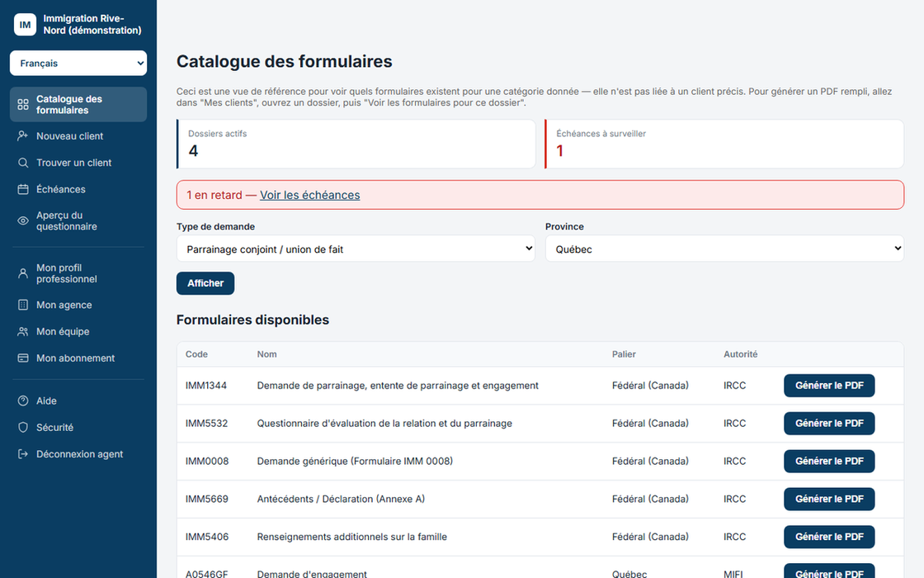Click the Dossiers actifs card
The height and width of the screenshot is (578, 924).
click(356, 144)
